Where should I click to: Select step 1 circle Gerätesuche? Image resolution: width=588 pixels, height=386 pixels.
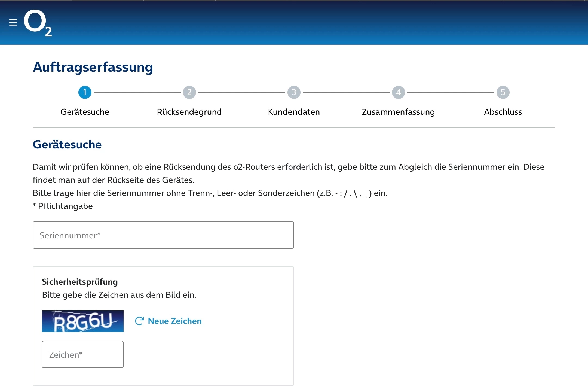(x=85, y=92)
